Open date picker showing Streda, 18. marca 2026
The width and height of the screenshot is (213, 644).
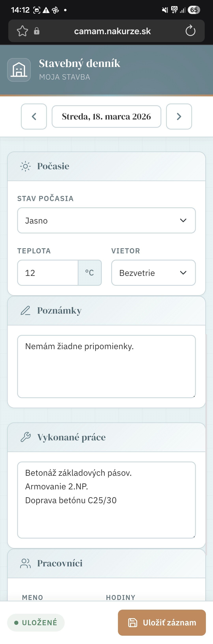[106, 117]
